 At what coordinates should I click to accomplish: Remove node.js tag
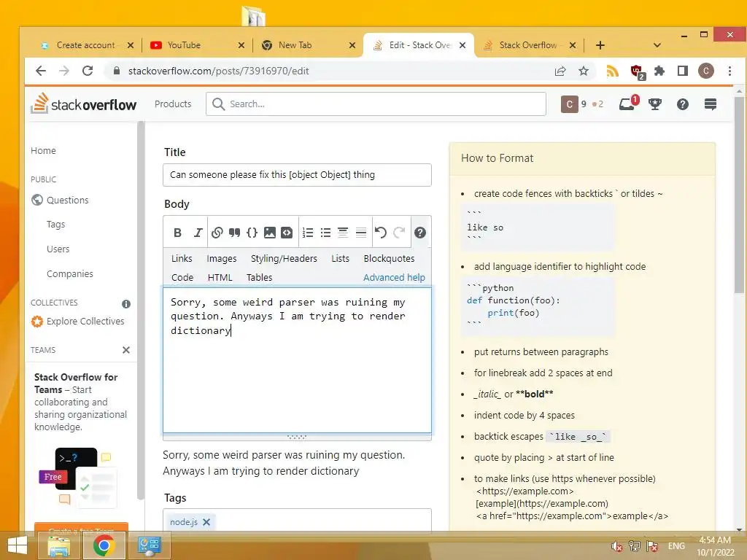[x=206, y=522]
